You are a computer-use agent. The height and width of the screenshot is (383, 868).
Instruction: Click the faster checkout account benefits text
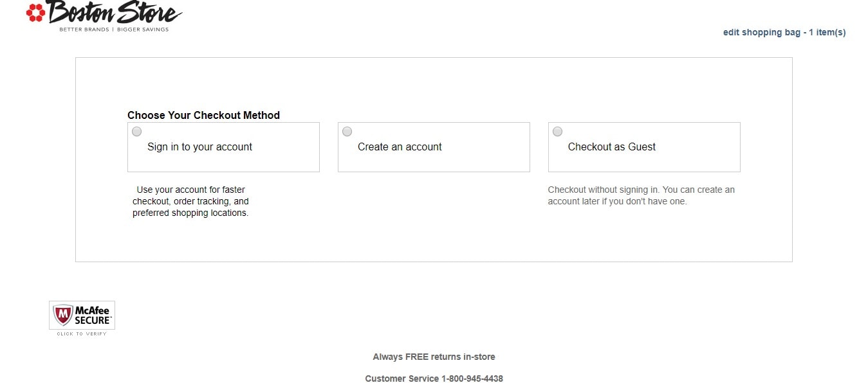click(x=190, y=201)
